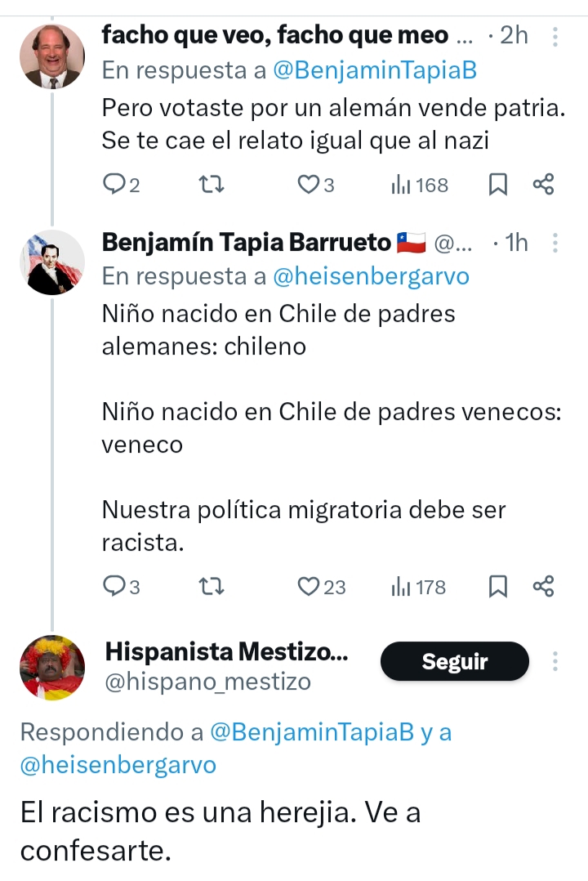This screenshot has width=588, height=881.
Task: Open more options on 'facho que veo' tweet
Action: [555, 37]
